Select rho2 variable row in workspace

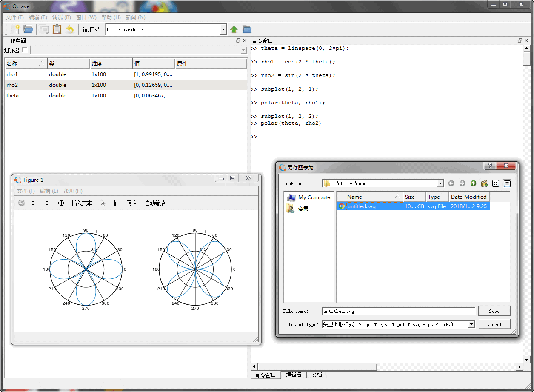pyautogui.click(x=126, y=85)
